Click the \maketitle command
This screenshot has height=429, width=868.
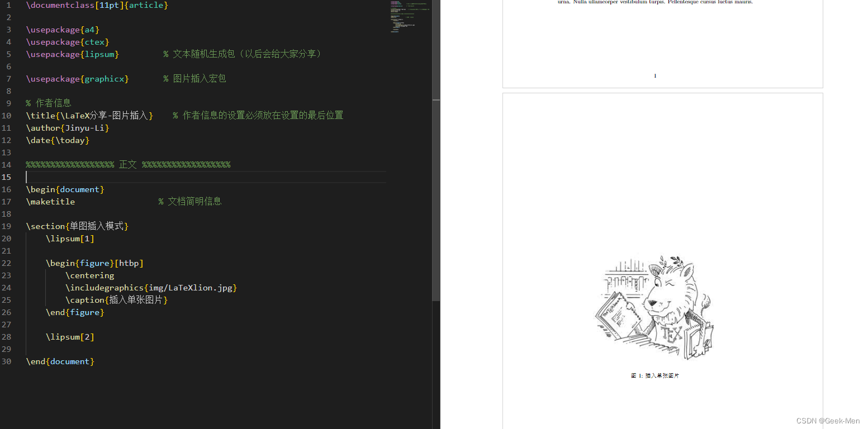[50, 202]
